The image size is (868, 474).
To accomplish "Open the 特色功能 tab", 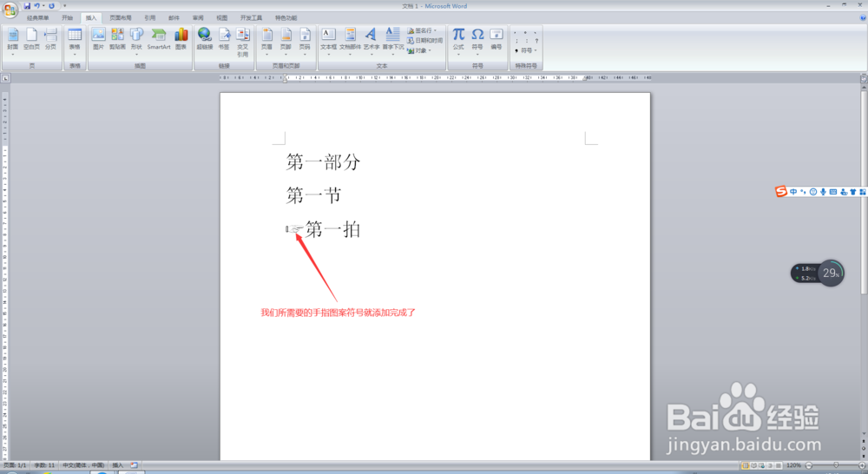I will coord(286,17).
